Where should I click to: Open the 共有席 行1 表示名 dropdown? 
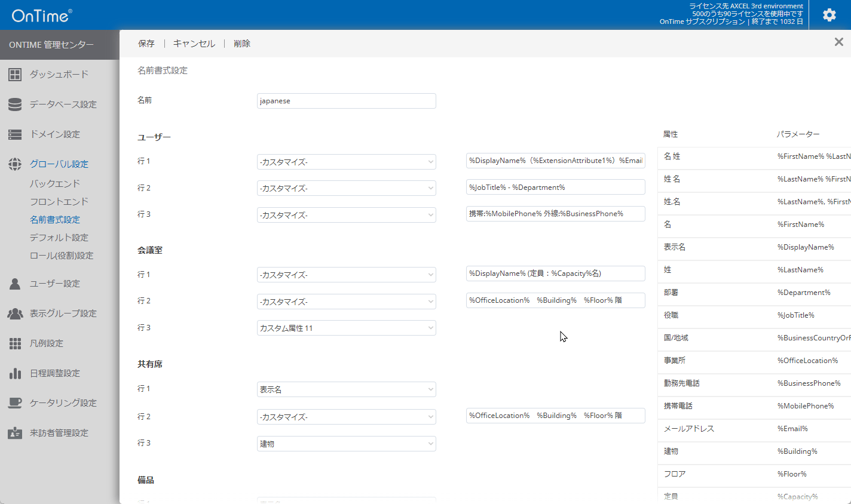[x=346, y=389]
